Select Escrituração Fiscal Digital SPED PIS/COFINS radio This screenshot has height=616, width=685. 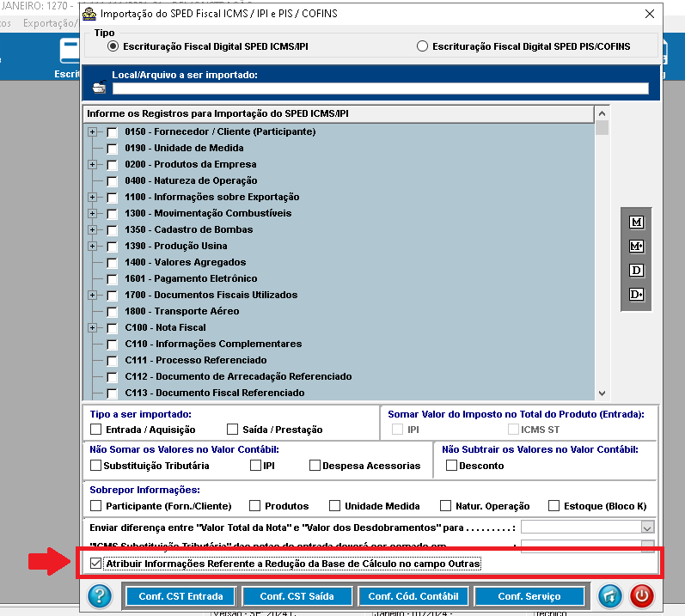click(x=422, y=46)
